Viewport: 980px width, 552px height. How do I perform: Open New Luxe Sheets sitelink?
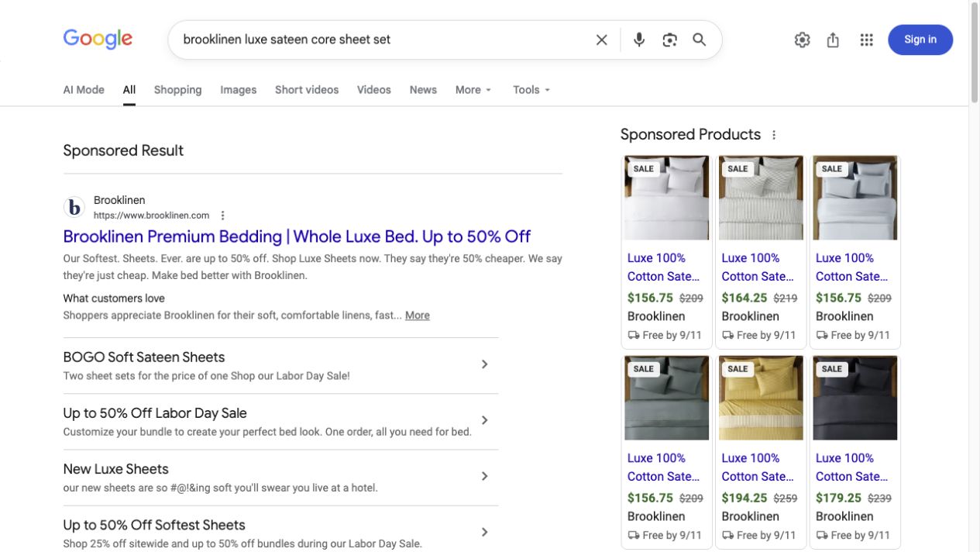[x=115, y=469]
